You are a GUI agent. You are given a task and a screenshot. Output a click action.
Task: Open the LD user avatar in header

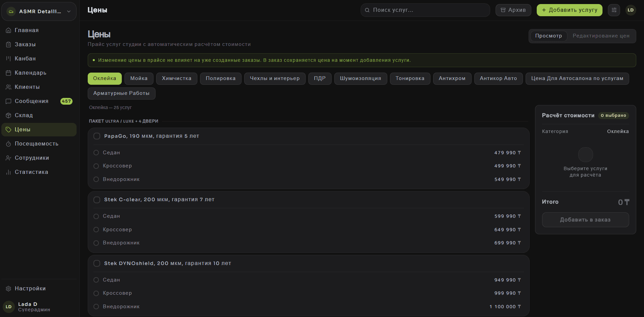[x=631, y=10]
